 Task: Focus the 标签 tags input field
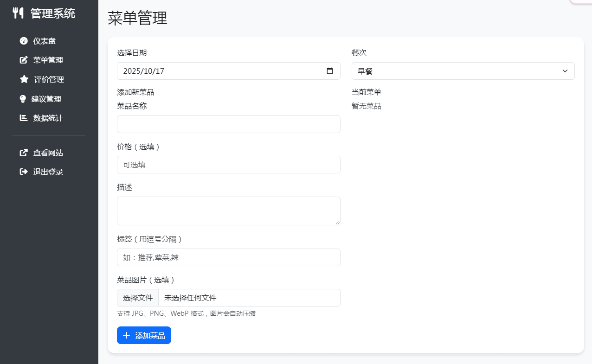(x=228, y=257)
